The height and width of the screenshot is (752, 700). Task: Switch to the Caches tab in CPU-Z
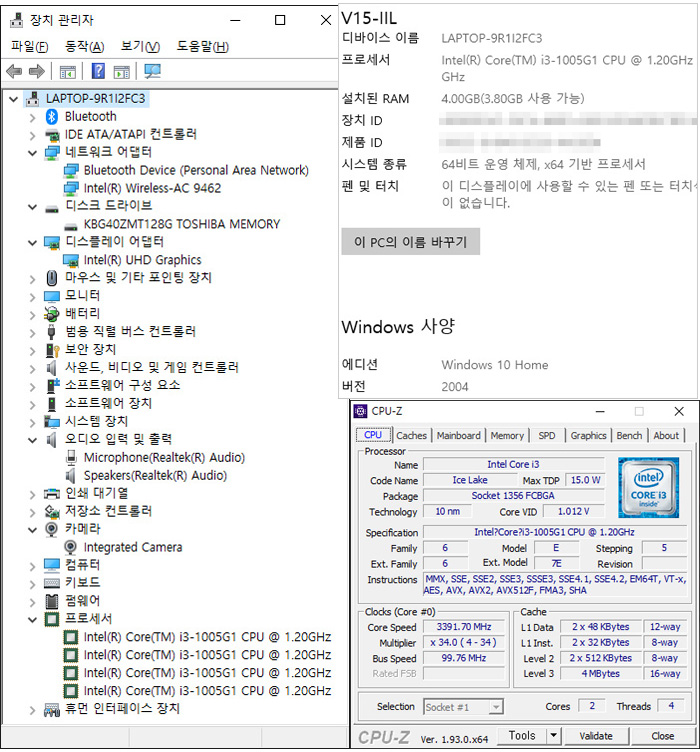click(x=411, y=435)
